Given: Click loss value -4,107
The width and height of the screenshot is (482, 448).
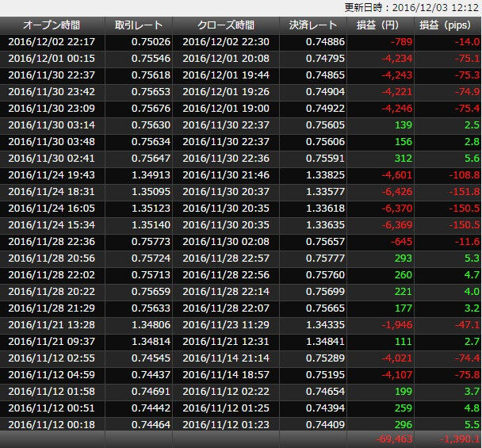Looking at the screenshot, I should click(397, 374).
